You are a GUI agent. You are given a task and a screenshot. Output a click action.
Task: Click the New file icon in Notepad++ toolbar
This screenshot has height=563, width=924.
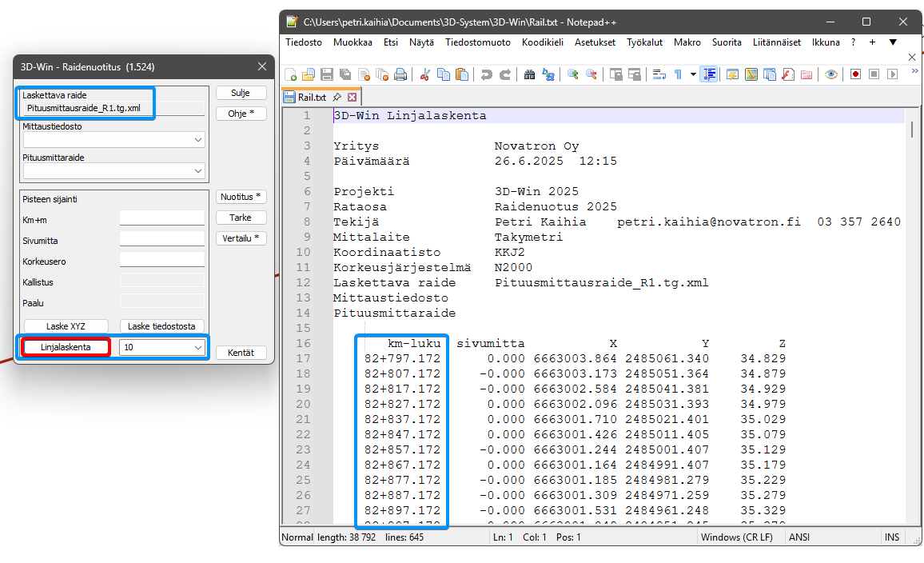pyautogui.click(x=291, y=74)
